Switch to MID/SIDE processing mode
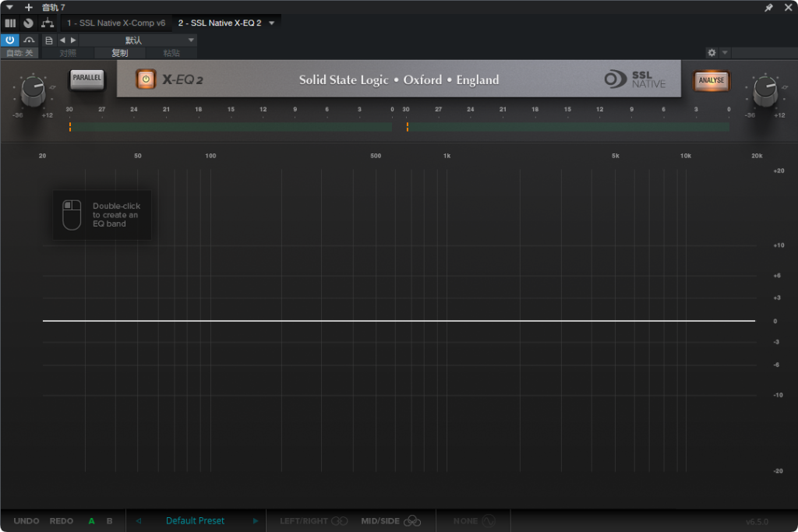798x532 pixels. pos(391,521)
